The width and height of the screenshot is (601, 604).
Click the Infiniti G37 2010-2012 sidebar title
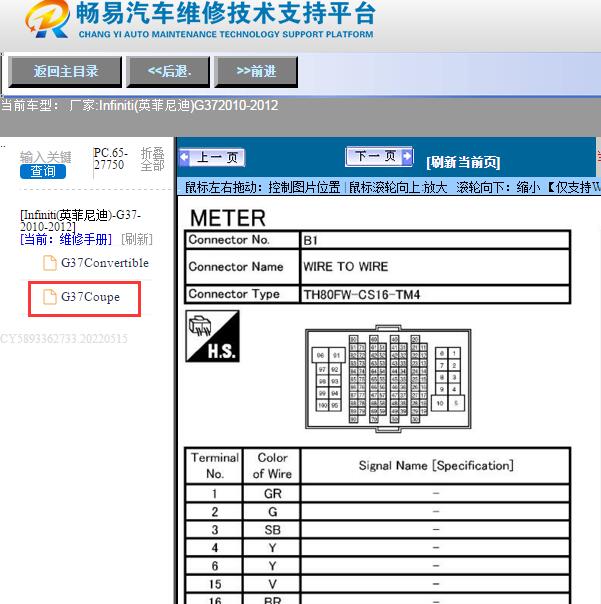[x=81, y=220]
